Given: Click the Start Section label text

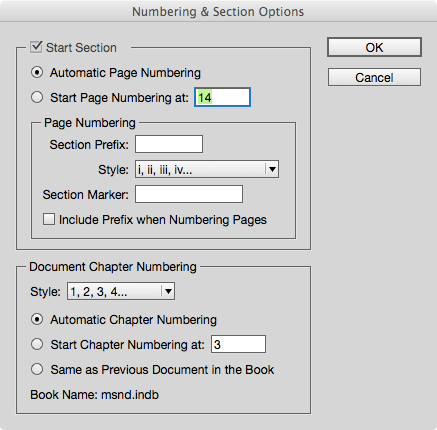Looking at the screenshot, I should tap(81, 48).
